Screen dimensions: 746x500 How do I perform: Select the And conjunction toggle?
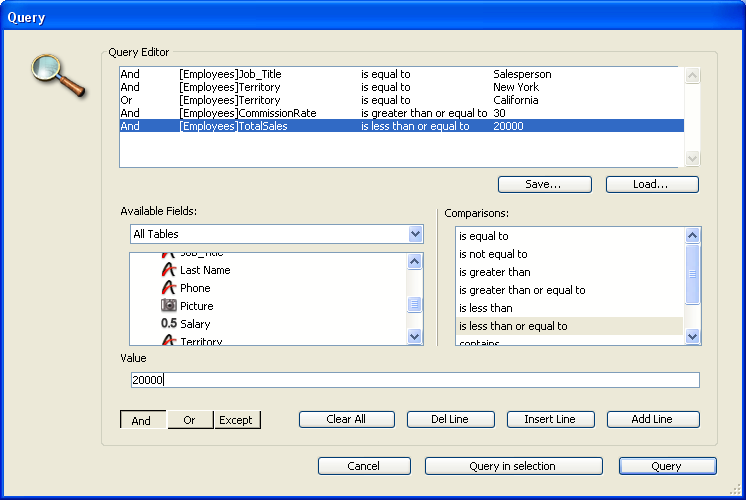click(x=142, y=420)
